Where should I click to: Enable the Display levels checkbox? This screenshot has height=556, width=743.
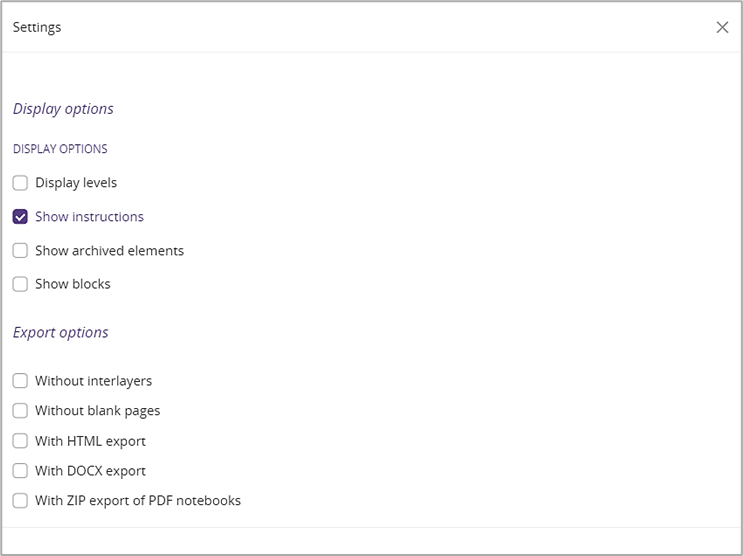coord(20,183)
